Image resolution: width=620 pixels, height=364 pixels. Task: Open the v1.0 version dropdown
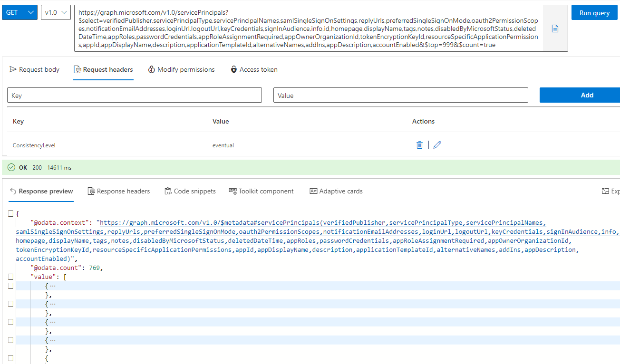(x=56, y=13)
